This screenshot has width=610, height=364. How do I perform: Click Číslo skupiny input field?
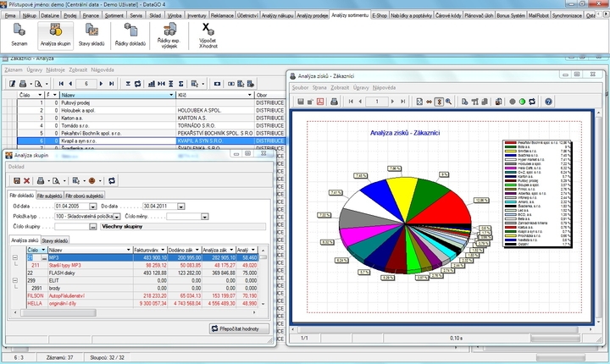72,227
